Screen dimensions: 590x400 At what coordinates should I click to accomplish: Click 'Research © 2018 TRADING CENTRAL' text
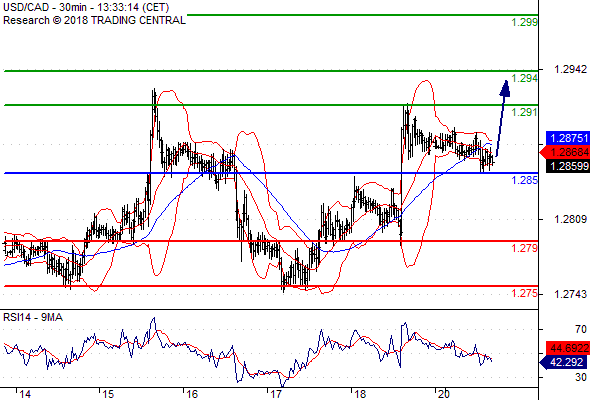coord(94,20)
